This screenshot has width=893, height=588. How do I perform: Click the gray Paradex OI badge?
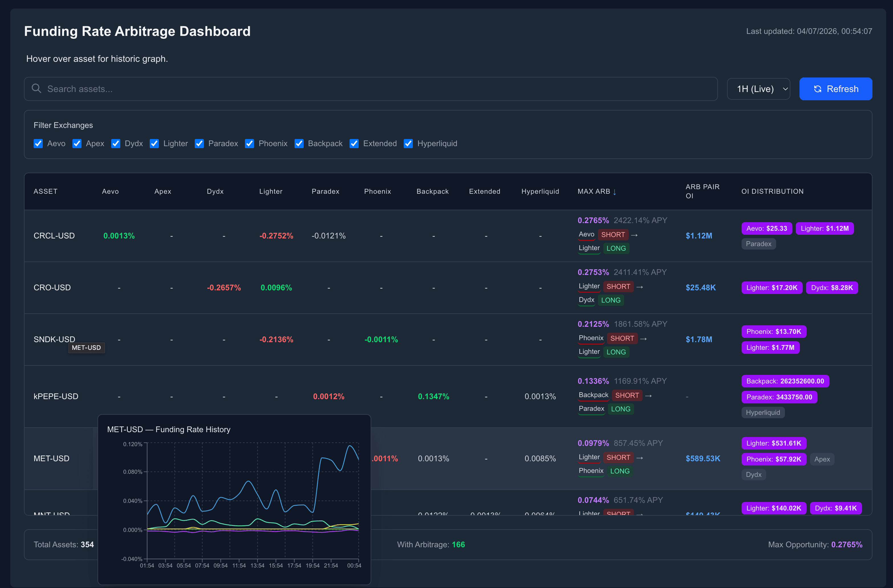pyautogui.click(x=758, y=244)
